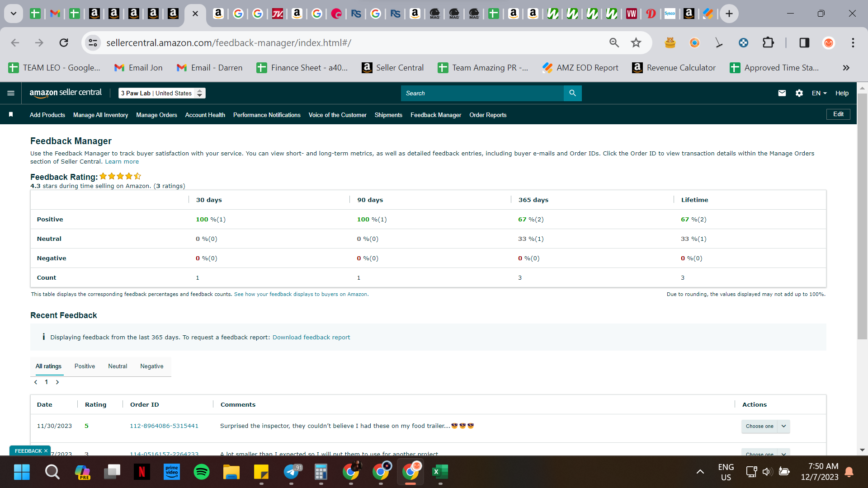Expand the 3 Paw Lab marketplace selector
The height and width of the screenshot is (488, 868).
coord(162,93)
